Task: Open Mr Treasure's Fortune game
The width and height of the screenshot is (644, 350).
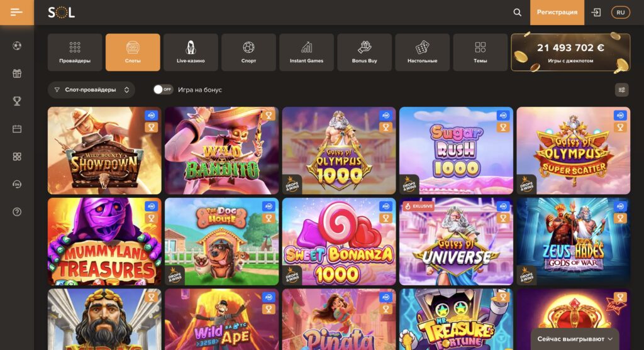Action: (x=456, y=320)
